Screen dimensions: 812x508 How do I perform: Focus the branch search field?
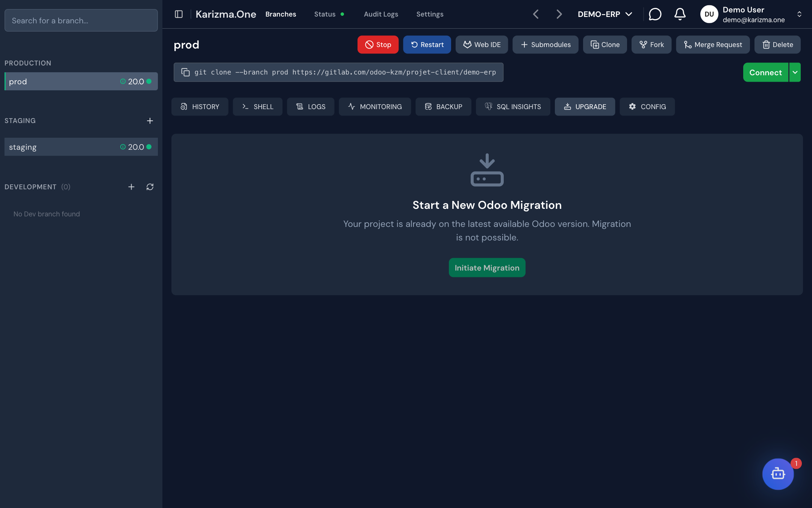pyautogui.click(x=81, y=20)
